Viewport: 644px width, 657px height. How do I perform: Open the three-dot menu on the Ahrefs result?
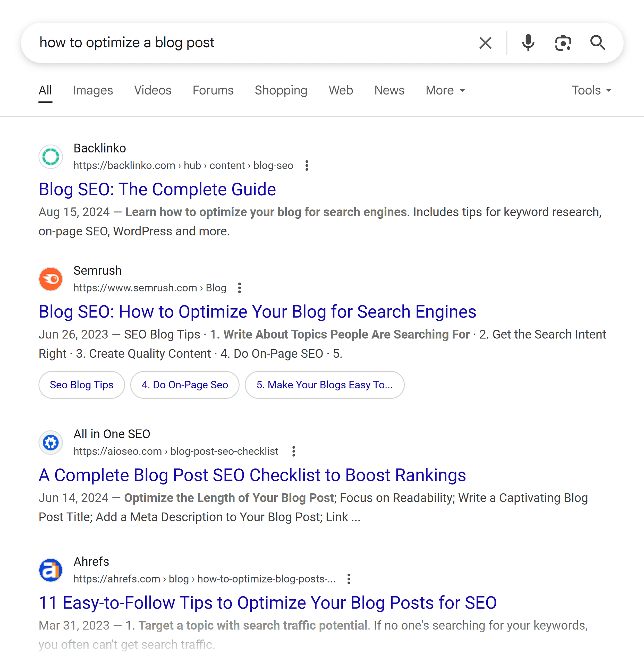point(349,578)
